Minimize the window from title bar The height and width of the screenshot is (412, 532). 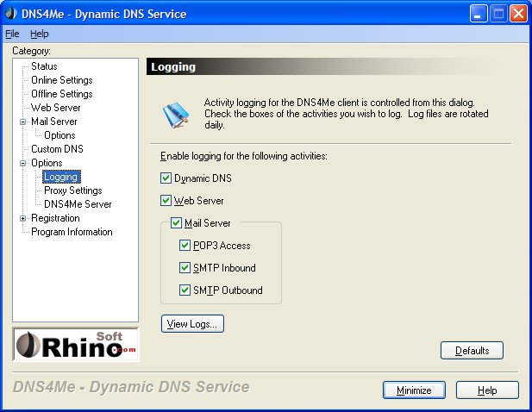479,14
